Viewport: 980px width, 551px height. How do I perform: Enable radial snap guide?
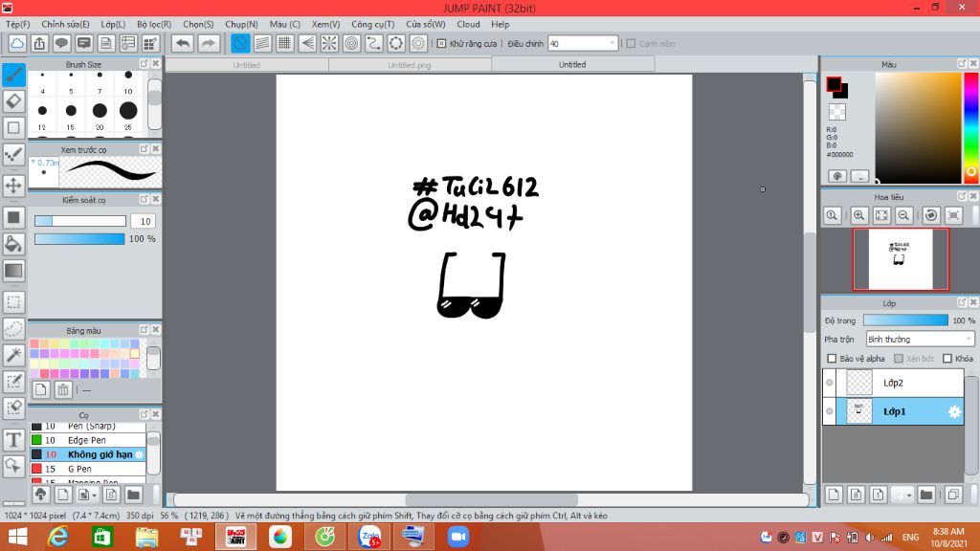(329, 43)
